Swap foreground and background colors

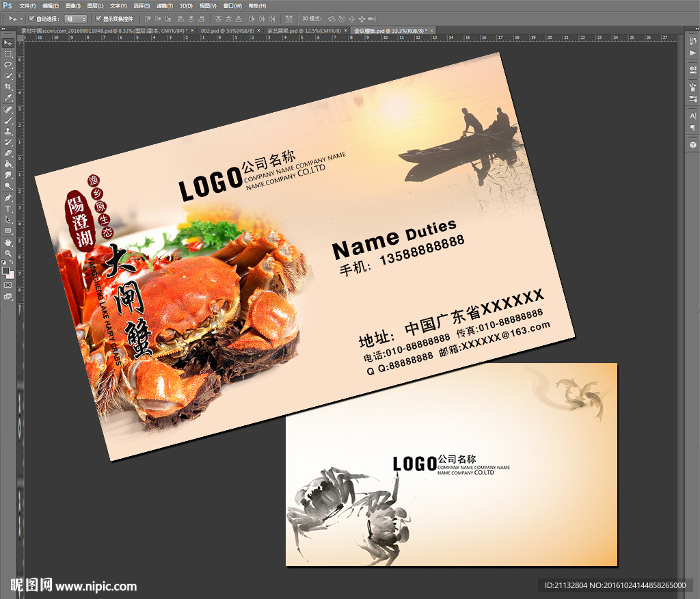[11, 262]
